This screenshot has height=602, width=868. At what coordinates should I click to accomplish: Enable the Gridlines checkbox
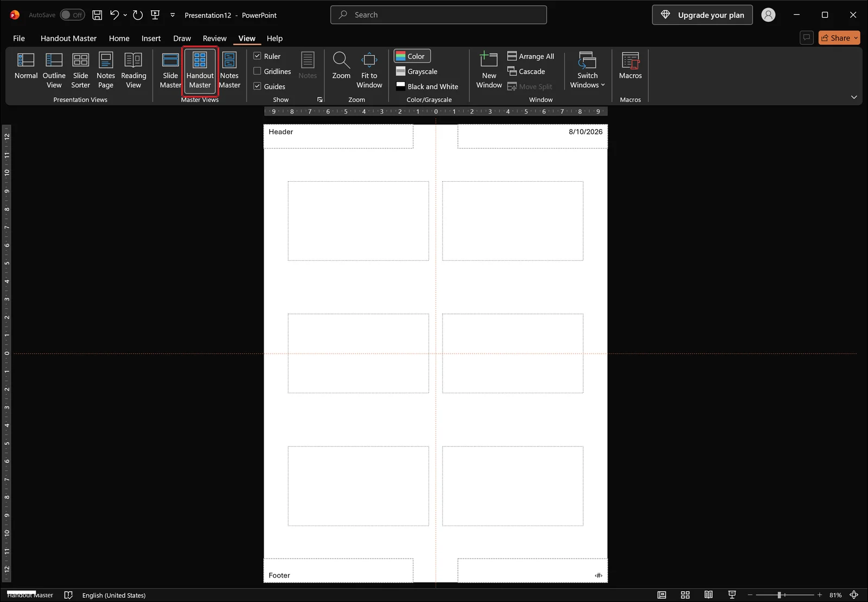[257, 71]
